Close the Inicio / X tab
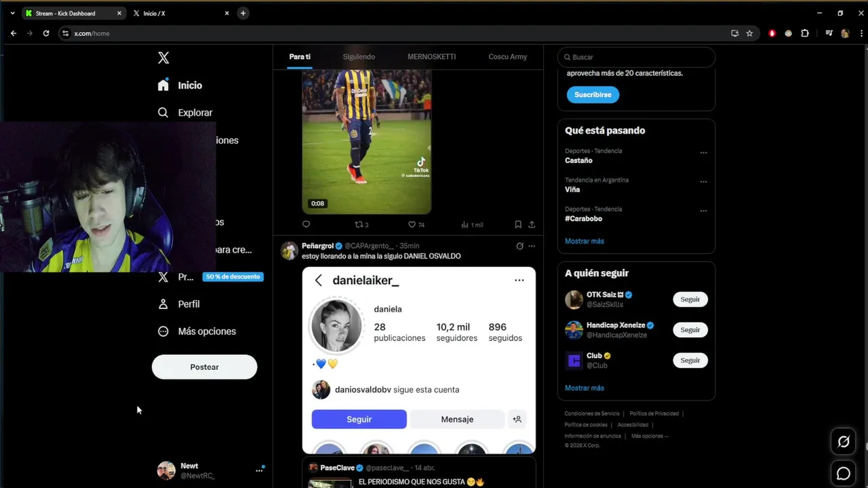This screenshot has width=868, height=488. click(226, 13)
